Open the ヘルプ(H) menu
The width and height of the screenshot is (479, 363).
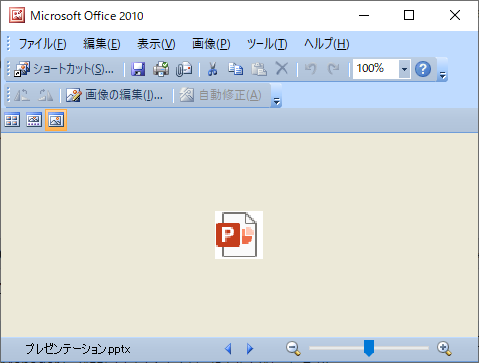(327, 44)
